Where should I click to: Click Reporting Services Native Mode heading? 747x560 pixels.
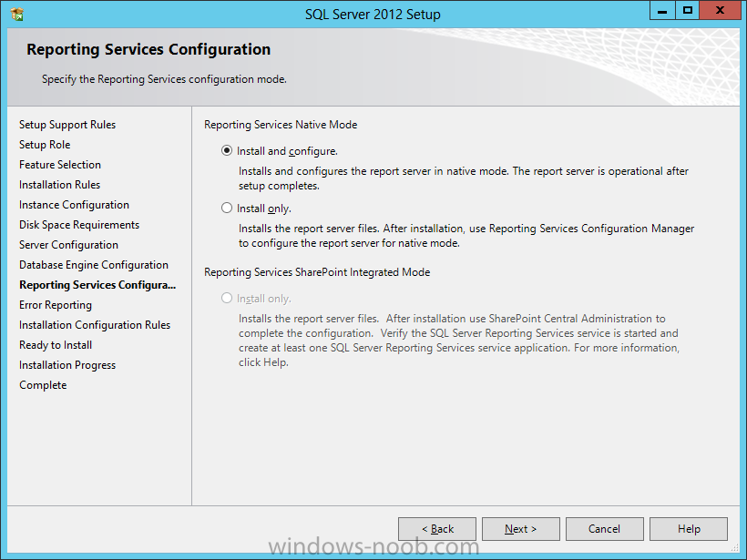(281, 125)
